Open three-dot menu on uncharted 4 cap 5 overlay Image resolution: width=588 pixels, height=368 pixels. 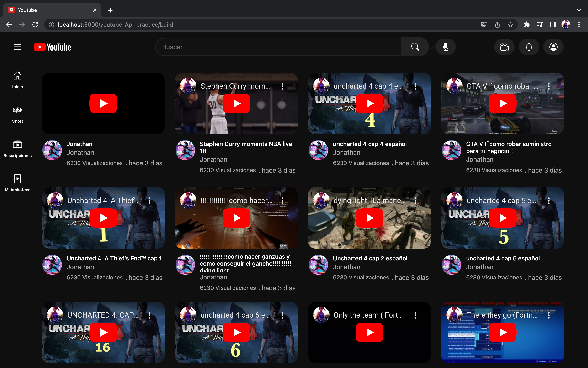point(549,201)
